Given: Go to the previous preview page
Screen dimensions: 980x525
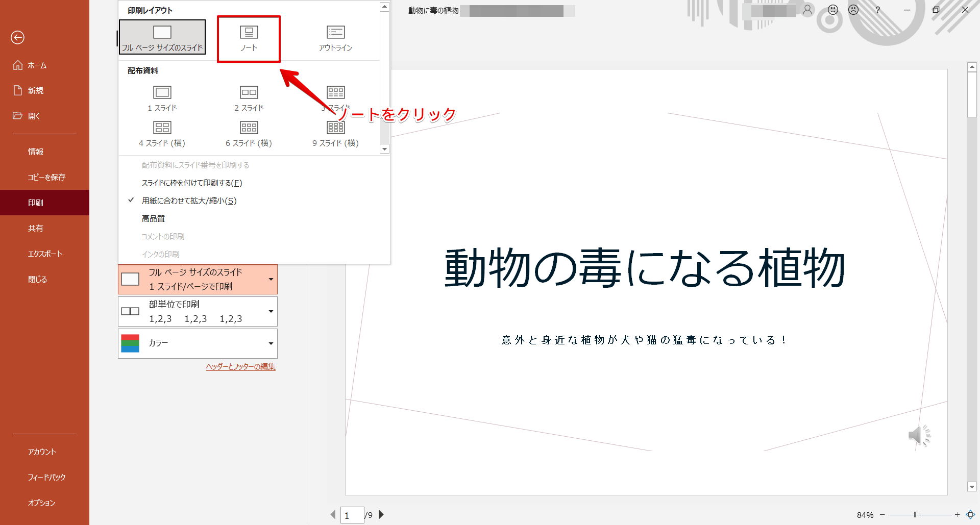Looking at the screenshot, I should pos(333,515).
